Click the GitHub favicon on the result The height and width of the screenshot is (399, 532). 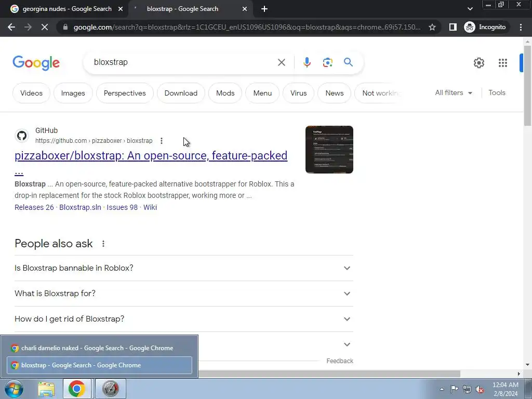tap(22, 136)
